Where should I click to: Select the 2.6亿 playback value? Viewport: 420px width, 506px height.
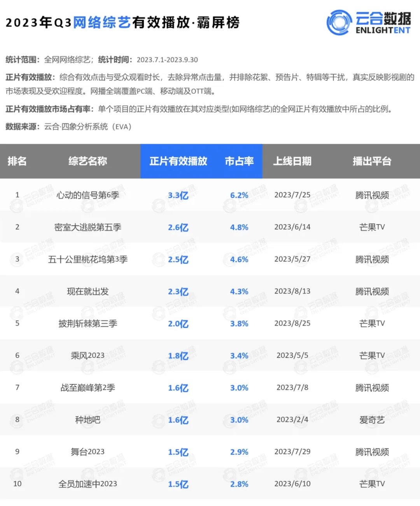[x=178, y=228]
